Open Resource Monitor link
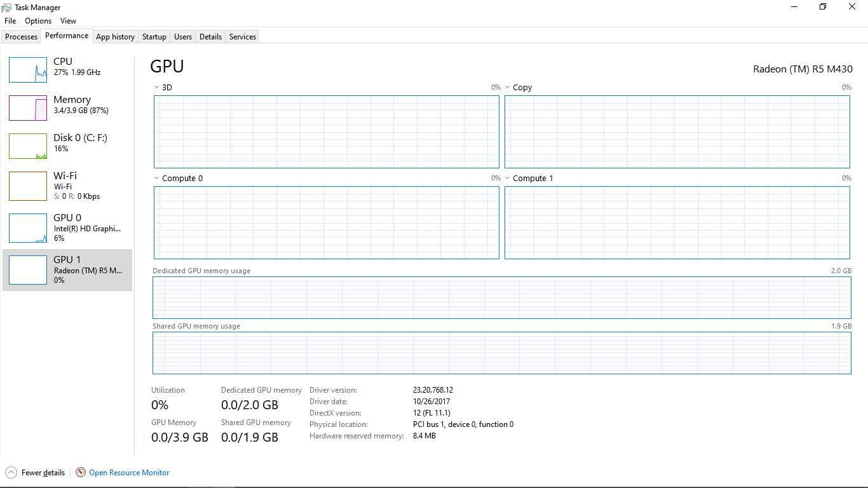 pyautogui.click(x=129, y=473)
